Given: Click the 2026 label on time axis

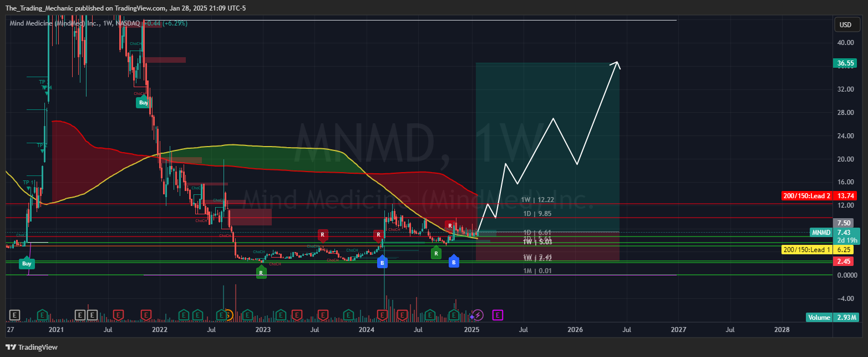Looking at the screenshot, I should pyautogui.click(x=575, y=329).
